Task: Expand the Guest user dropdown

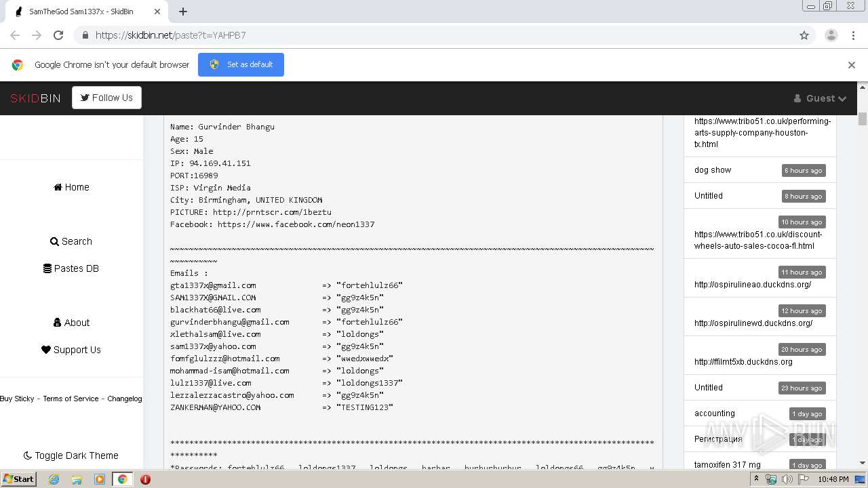Action: point(820,98)
